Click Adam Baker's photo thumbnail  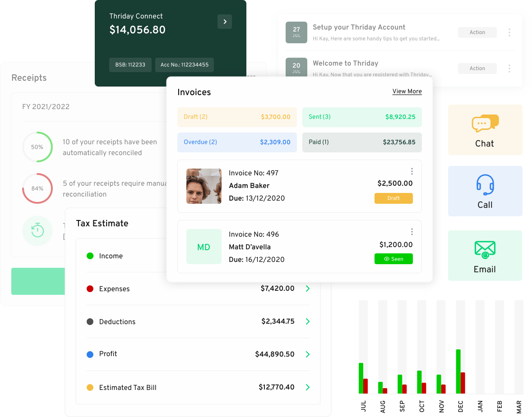(204, 186)
